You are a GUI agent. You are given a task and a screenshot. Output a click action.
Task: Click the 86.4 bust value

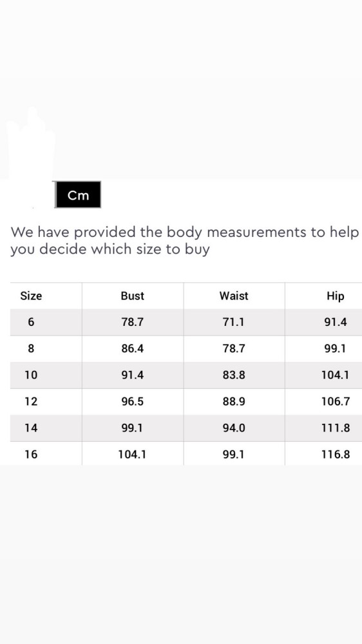(x=132, y=348)
